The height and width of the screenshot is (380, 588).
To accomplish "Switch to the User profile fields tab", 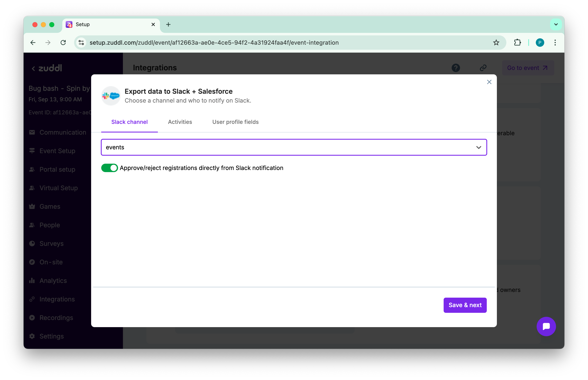I will [x=235, y=122].
